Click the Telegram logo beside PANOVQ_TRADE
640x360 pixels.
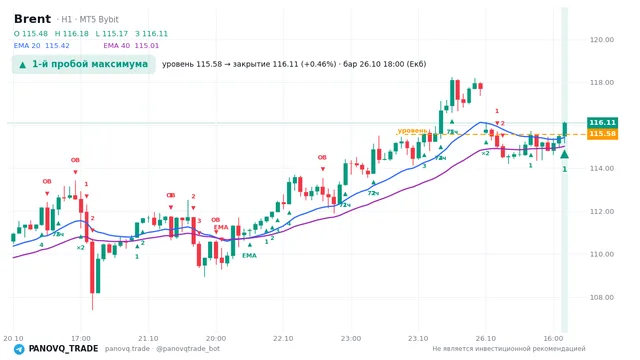pyautogui.click(x=19, y=349)
